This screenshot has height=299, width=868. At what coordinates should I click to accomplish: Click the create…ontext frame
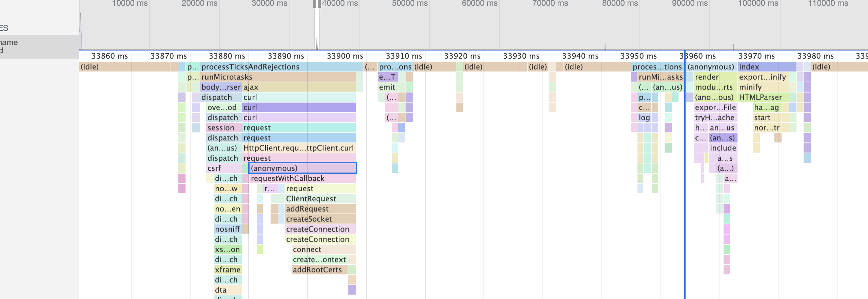(320, 260)
